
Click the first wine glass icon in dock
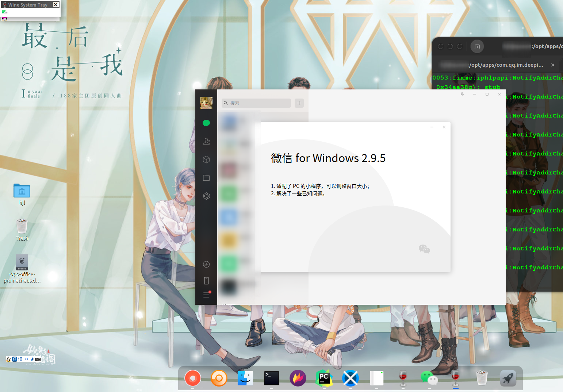click(403, 378)
